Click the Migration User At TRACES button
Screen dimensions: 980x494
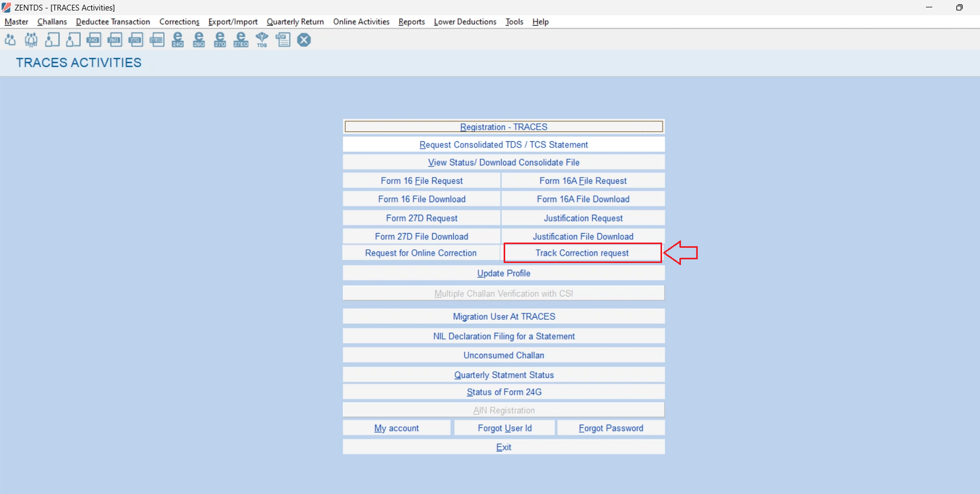[x=504, y=316]
